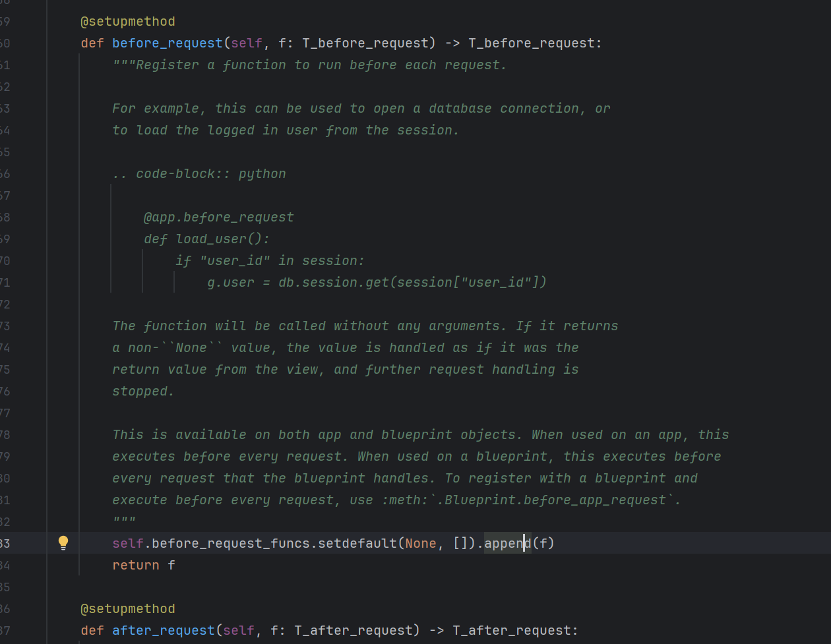This screenshot has height=644, width=831.
Task: Click the before_request function name
Action: 168,44
